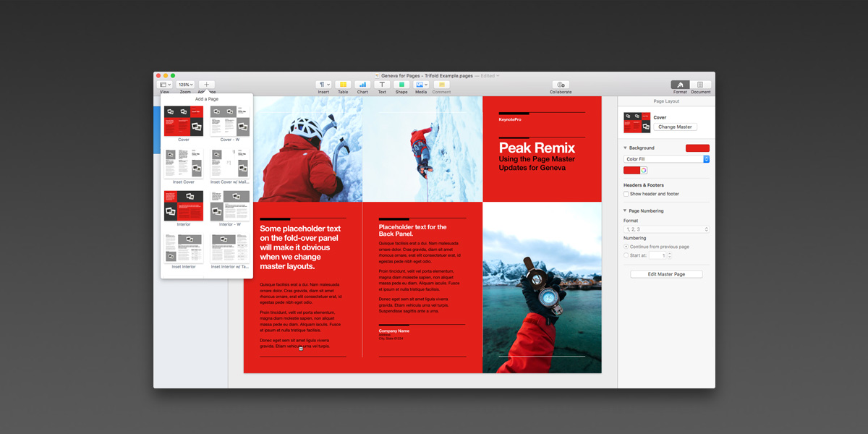Click the Edit Master Page button
868x434 pixels.
tap(666, 274)
